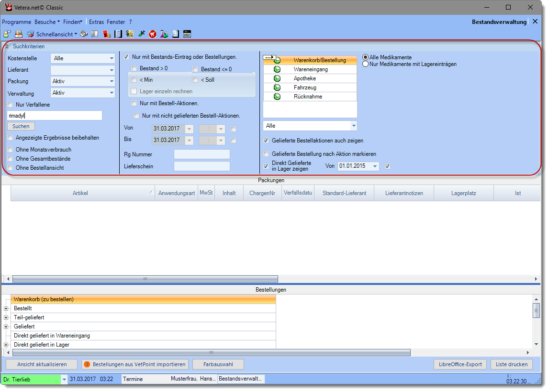Click the telephone icon in the toolbar
Image resolution: width=549 pixels, height=392 pixels.
(x=83, y=34)
